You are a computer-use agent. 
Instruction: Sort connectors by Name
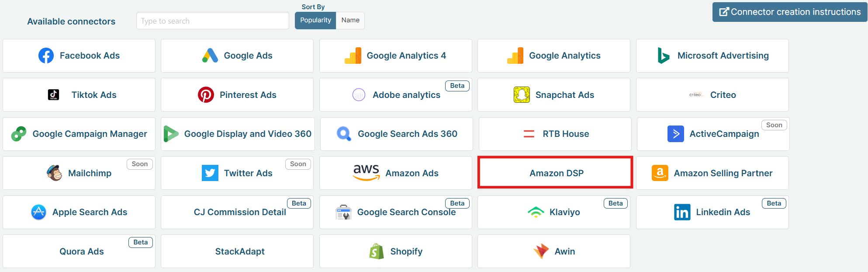coord(350,20)
